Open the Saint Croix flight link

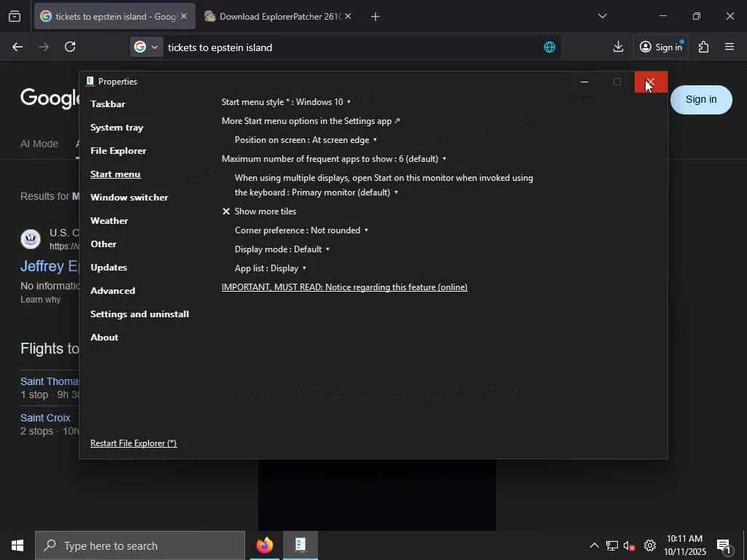[45, 418]
